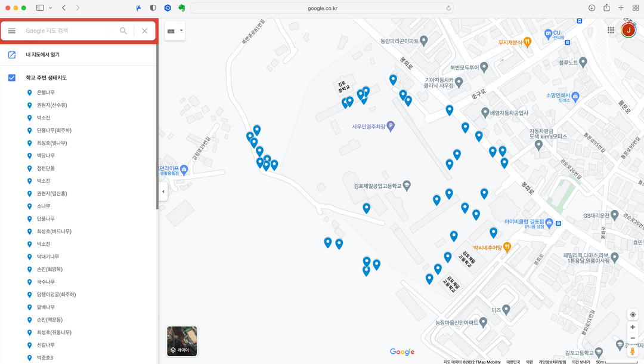The image size is (644, 364).
Task: Select 권현지(산수유) in the place list
Action: tap(52, 105)
